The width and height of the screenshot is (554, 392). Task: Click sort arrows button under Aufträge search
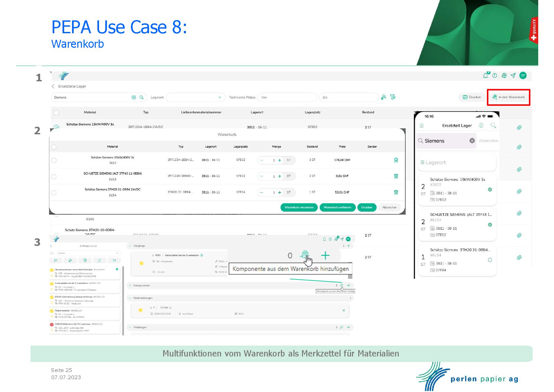pos(99,260)
